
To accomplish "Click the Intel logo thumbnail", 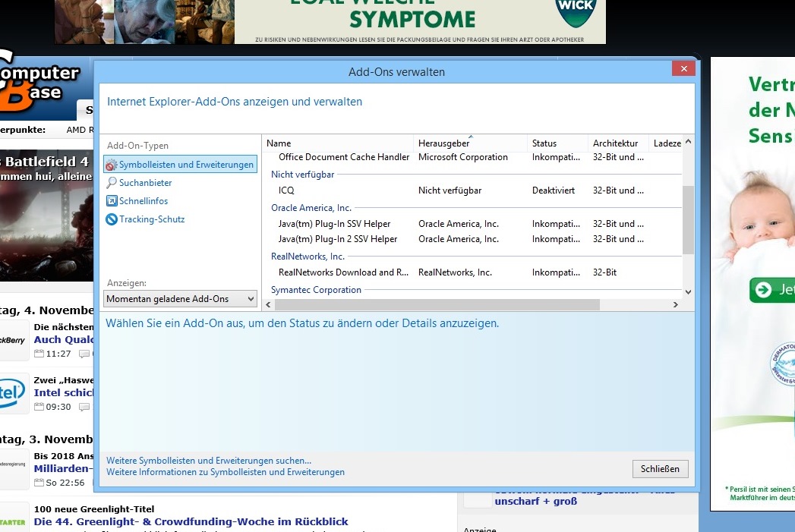I will [13, 392].
